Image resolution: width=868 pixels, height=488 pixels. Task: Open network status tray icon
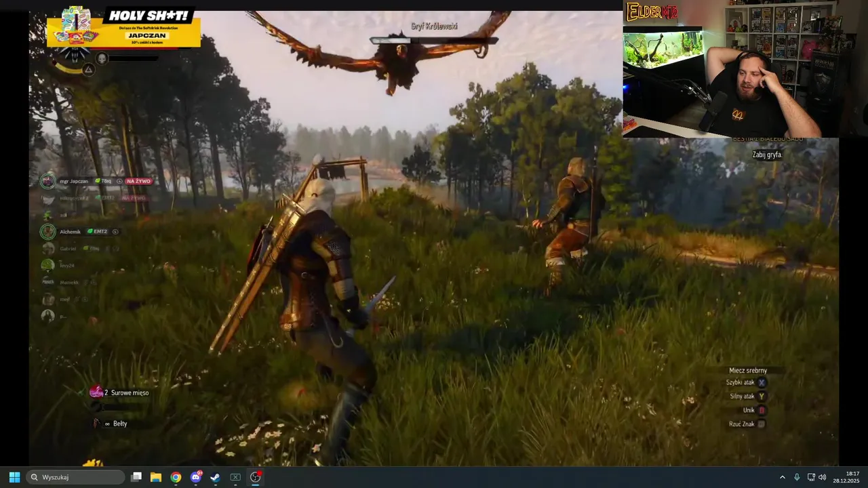[x=811, y=477]
